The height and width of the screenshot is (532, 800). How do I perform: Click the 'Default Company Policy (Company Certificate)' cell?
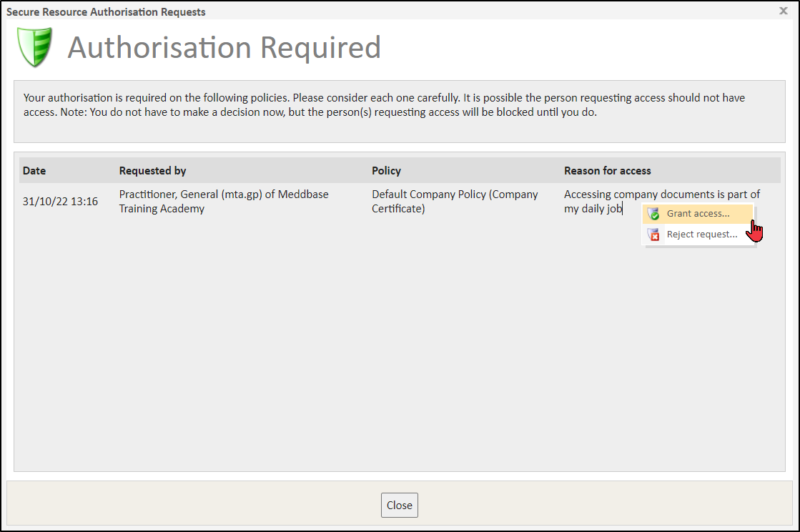click(455, 202)
